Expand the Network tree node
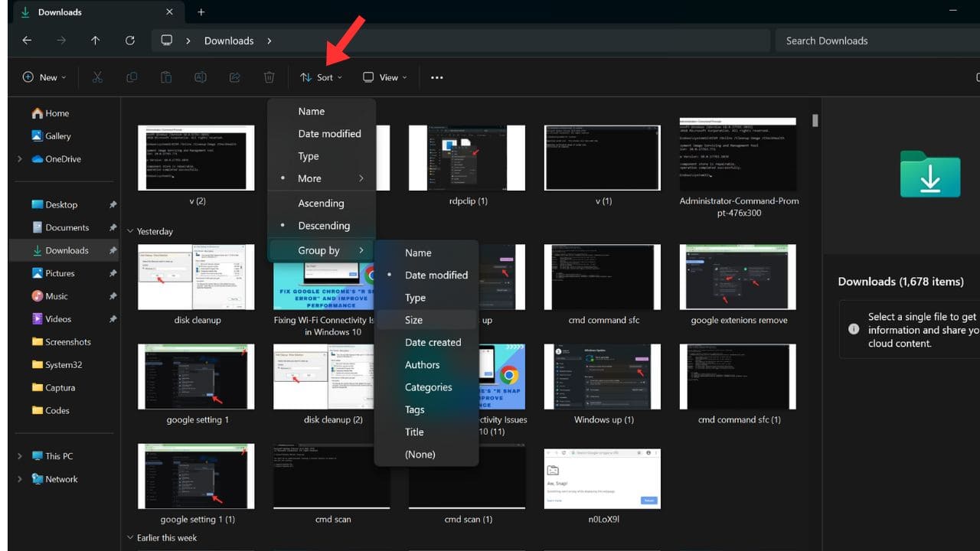This screenshot has height=551, width=980. 19,479
